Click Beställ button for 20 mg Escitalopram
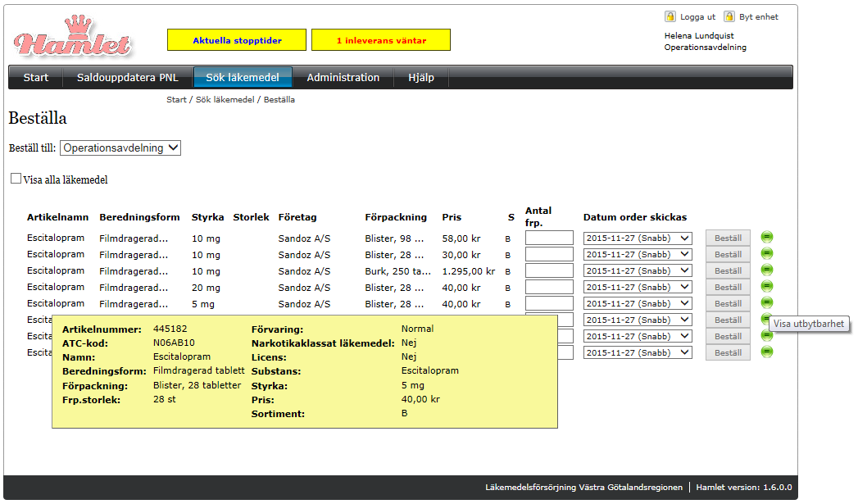This screenshot has height=504, width=858. [x=728, y=288]
